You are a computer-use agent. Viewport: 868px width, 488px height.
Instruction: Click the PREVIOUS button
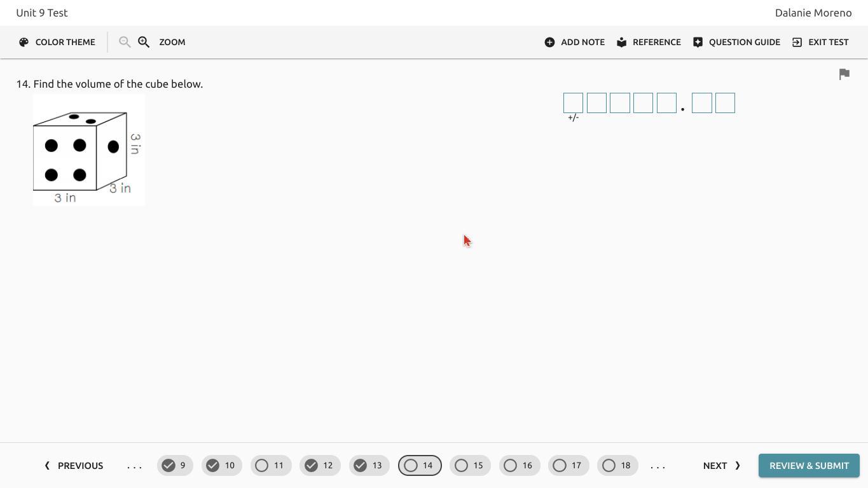[74, 466]
